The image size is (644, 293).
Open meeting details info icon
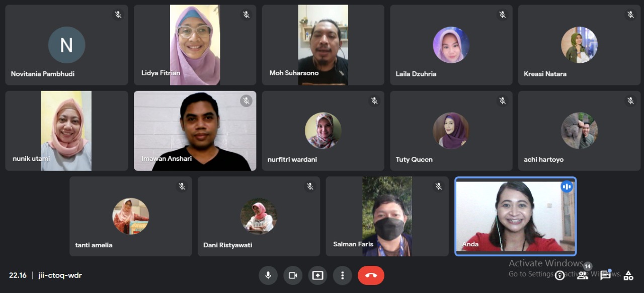559,275
